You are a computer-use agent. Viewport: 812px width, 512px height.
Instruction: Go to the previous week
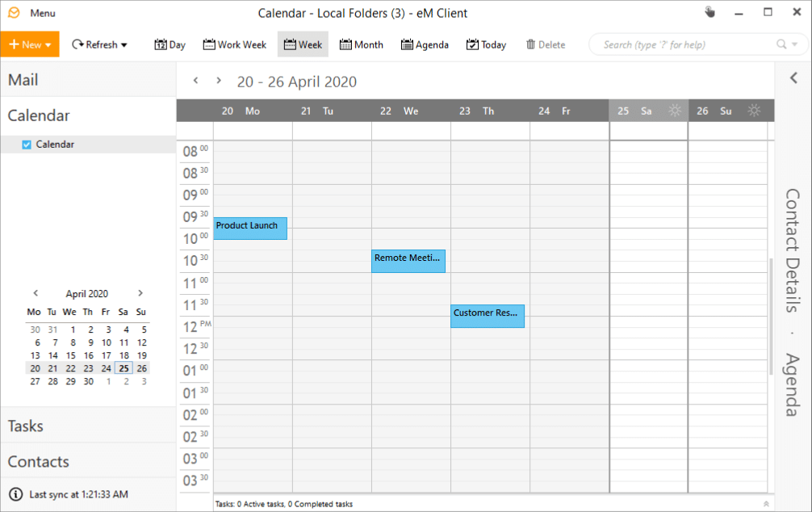pyautogui.click(x=196, y=80)
